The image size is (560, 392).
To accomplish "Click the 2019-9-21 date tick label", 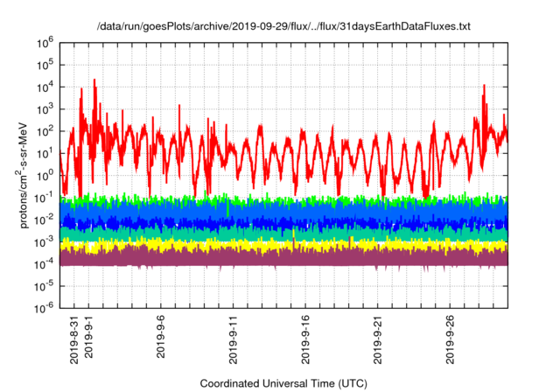I will click(377, 339).
